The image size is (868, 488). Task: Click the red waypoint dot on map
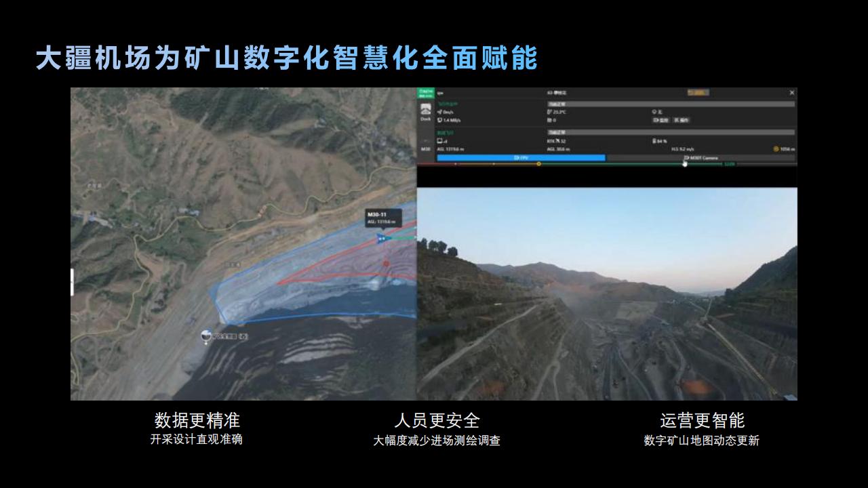[386, 264]
